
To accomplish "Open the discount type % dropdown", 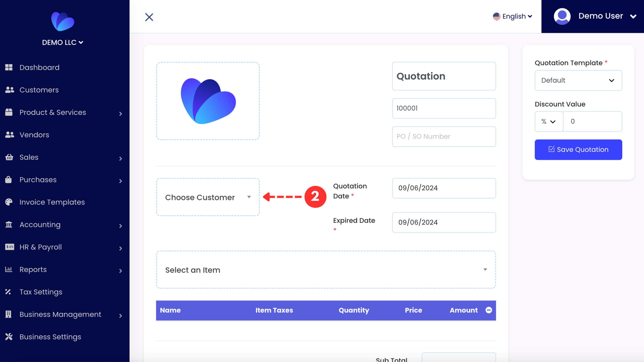I will [549, 121].
